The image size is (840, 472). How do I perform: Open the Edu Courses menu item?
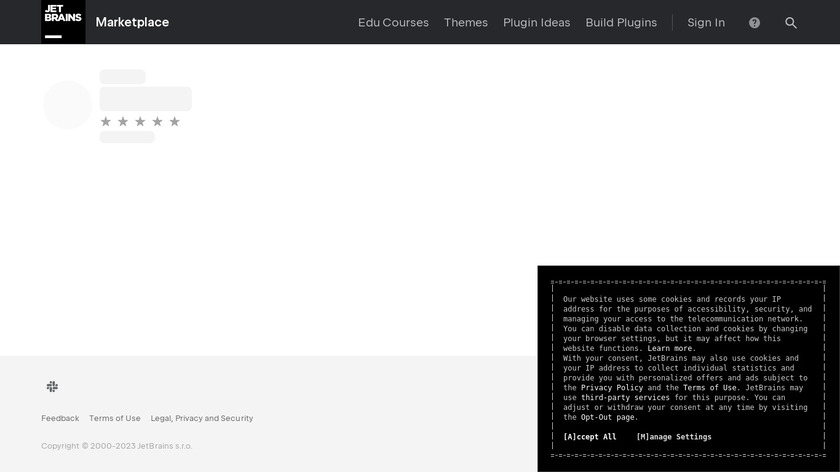tap(393, 22)
